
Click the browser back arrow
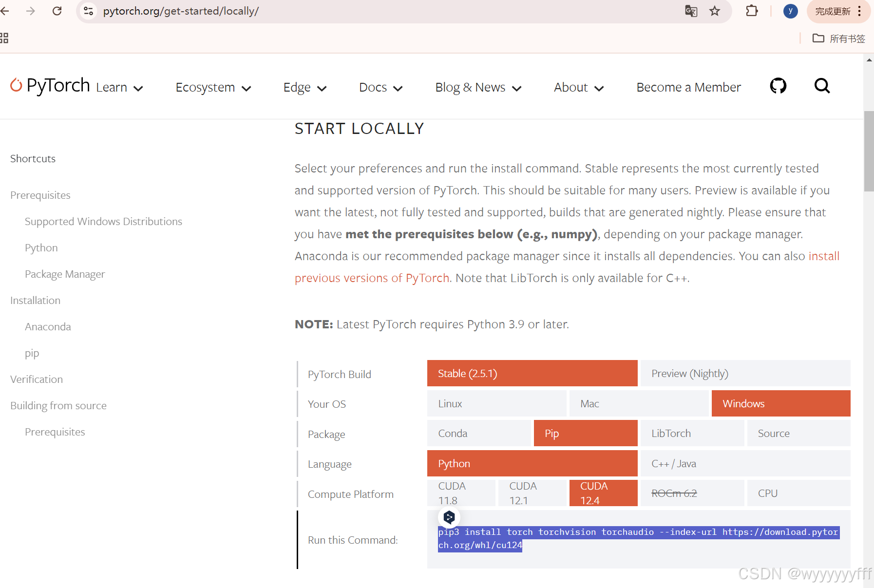point(5,11)
